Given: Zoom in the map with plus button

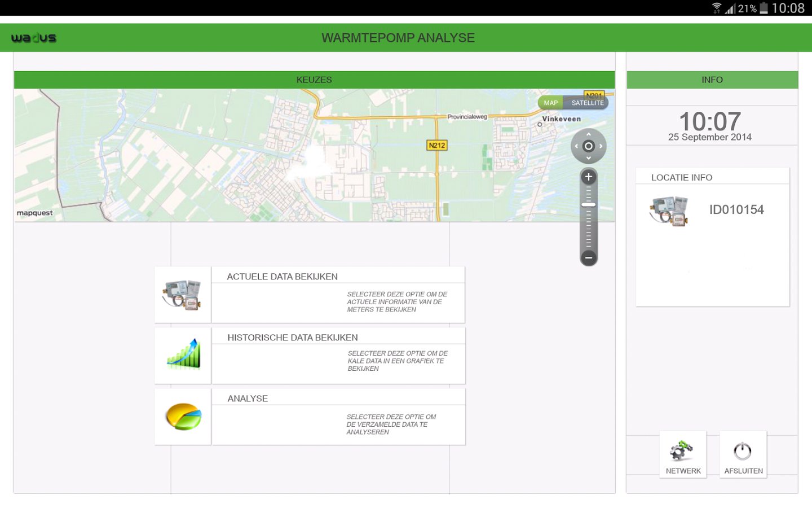Looking at the screenshot, I should pos(589,177).
